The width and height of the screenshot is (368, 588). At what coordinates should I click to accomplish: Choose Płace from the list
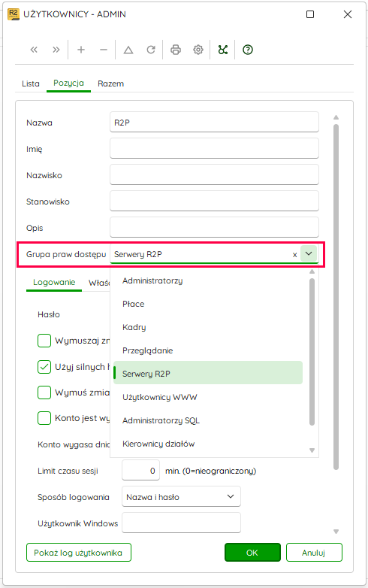[208, 304]
